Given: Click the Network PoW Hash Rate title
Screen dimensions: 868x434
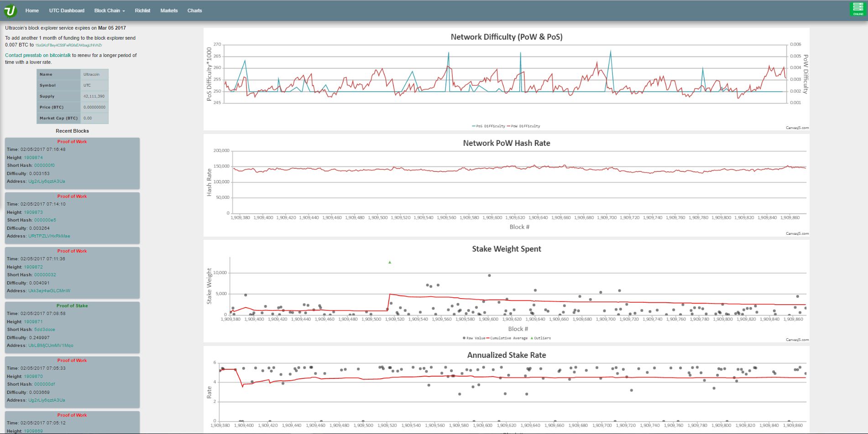Looking at the screenshot, I should click(507, 143).
